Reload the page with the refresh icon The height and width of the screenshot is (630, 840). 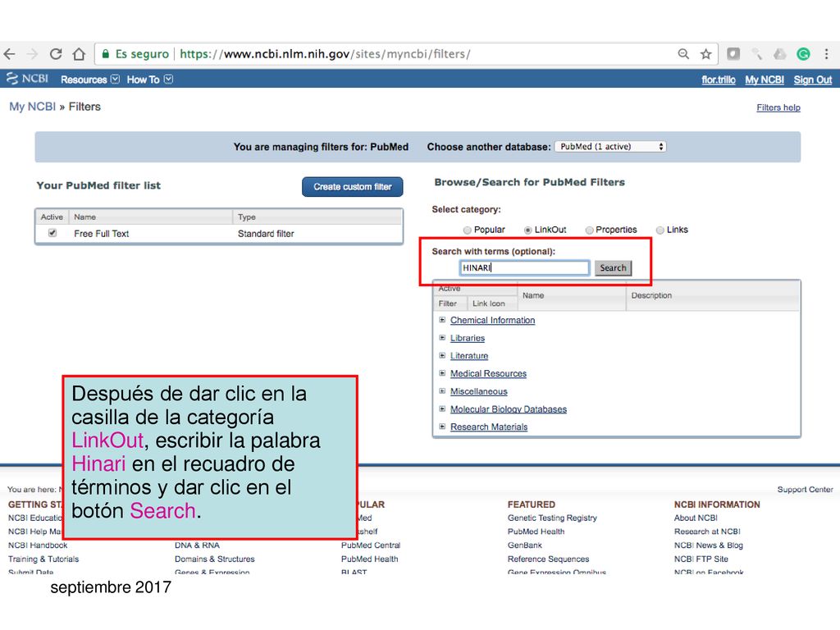click(56, 54)
